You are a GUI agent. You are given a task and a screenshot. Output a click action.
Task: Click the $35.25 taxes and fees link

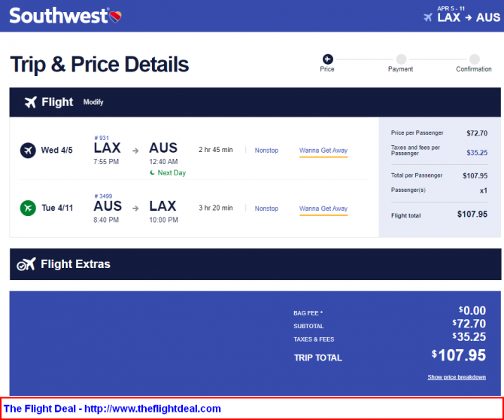click(x=477, y=153)
